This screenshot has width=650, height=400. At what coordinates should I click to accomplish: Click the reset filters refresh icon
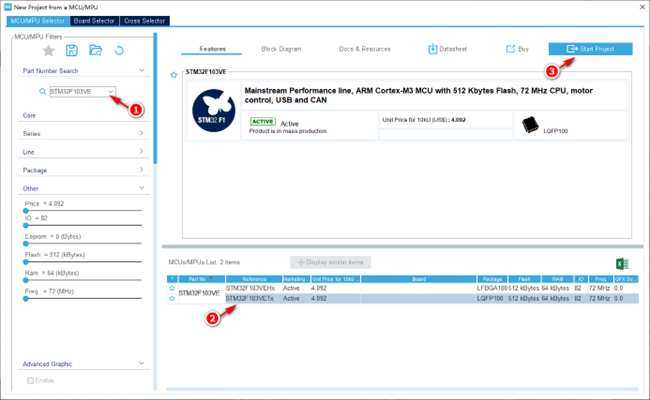119,51
